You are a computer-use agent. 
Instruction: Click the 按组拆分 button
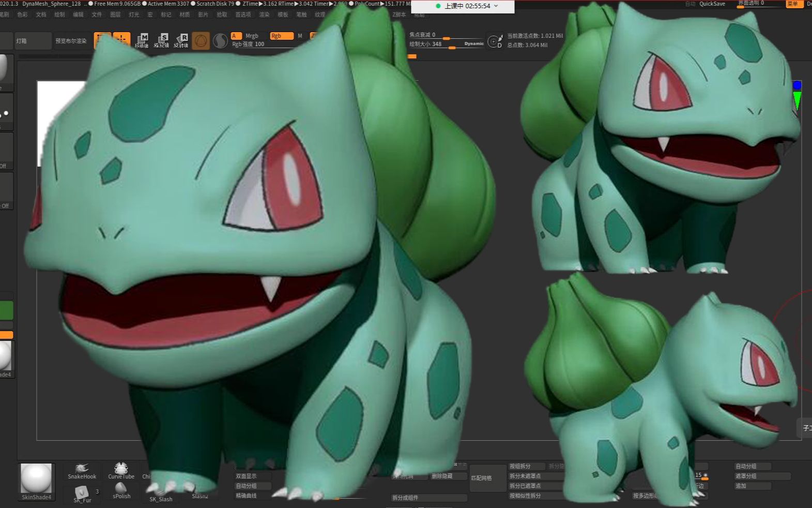[526, 466]
